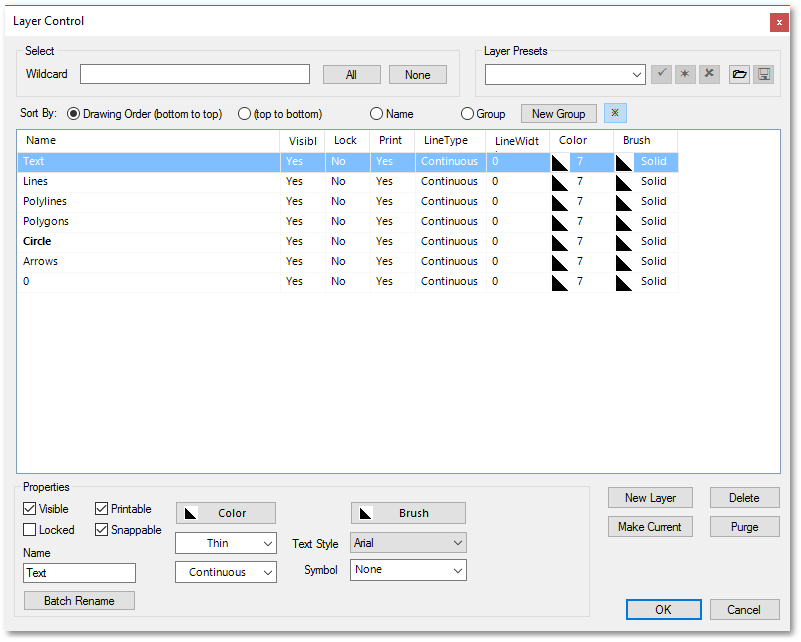Select the top to bottom sort option

tap(244, 113)
